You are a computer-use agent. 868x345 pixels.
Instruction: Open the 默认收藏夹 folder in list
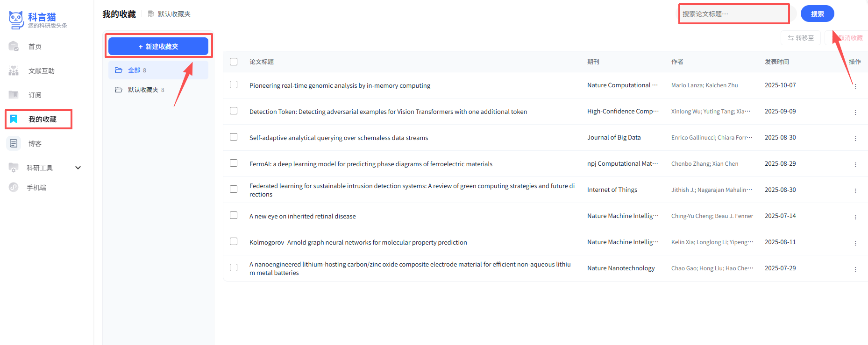point(158,90)
